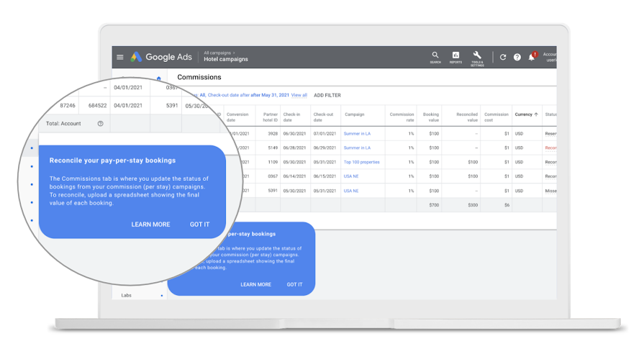This screenshot has height=357, width=644.
Task: Click the check-out date filter chip
Action: (248, 95)
